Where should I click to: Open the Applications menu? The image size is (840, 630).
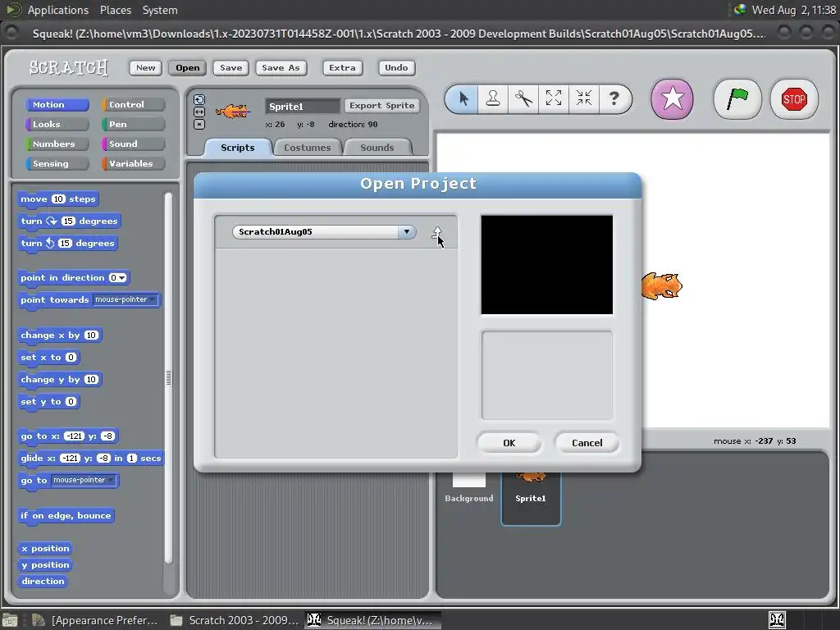tap(58, 10)
